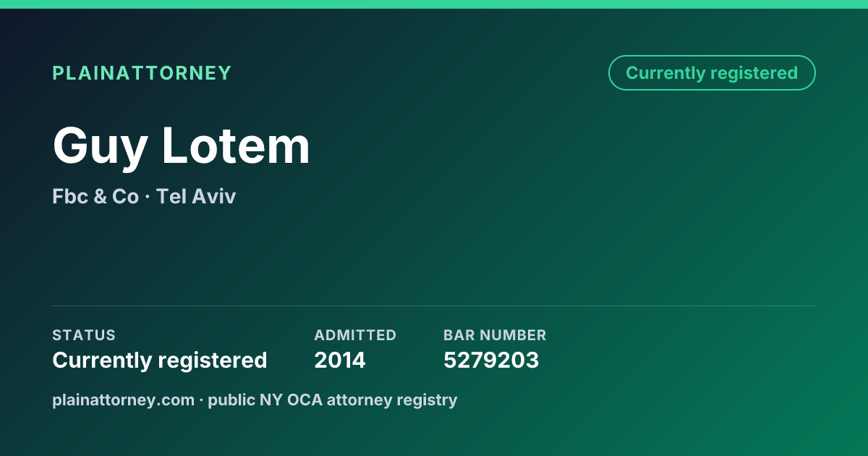Click the ADMITTED field label

click(x=355, y=335)
